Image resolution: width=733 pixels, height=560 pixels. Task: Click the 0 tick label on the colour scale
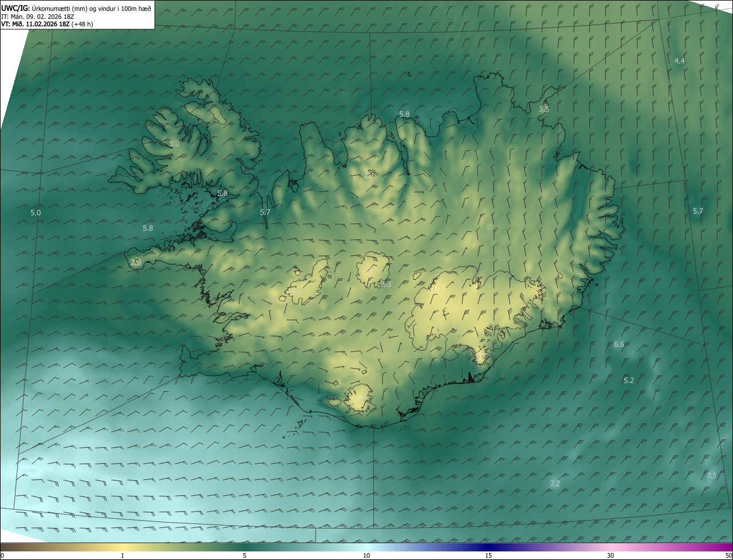coord(2,555)
